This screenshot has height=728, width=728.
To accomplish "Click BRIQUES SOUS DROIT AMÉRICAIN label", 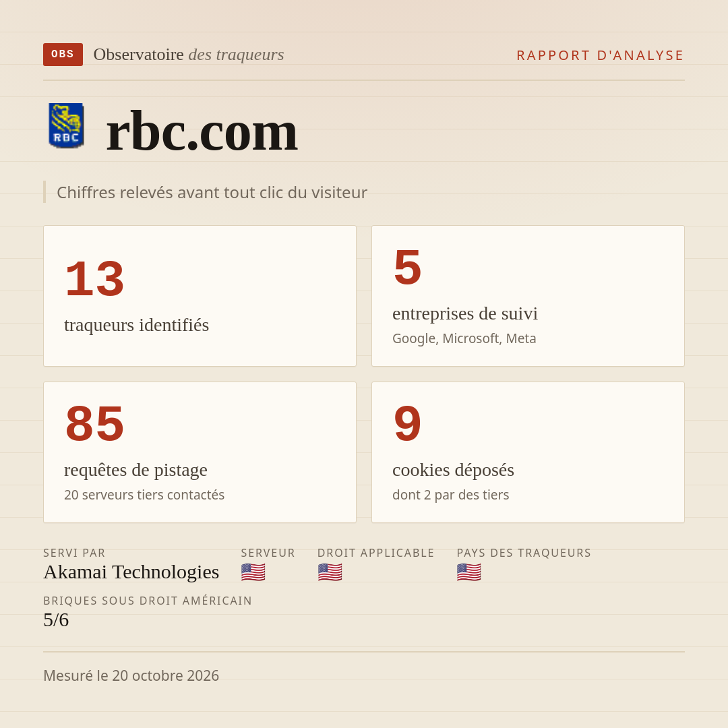I will [147, 601].
